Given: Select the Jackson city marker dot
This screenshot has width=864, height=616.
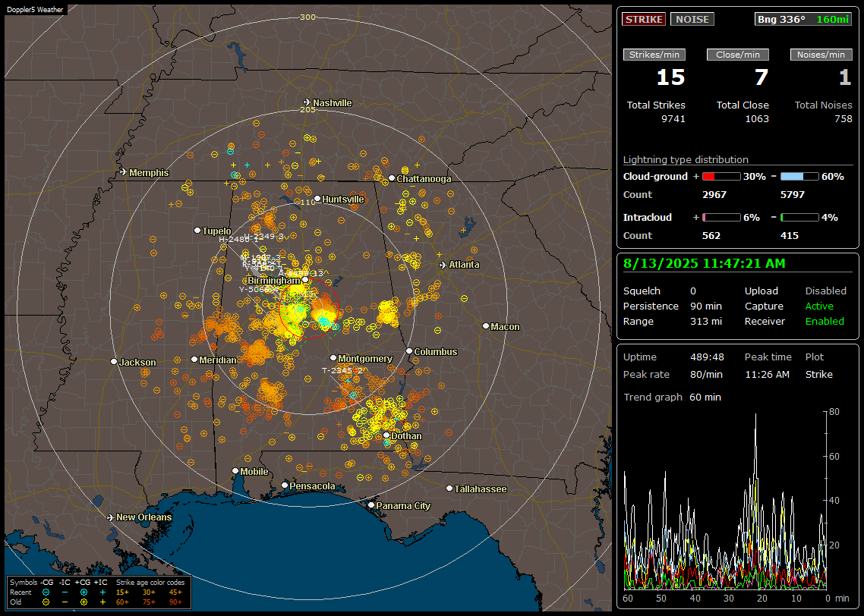Looking at the screenshot, I should tap(114, 362).
